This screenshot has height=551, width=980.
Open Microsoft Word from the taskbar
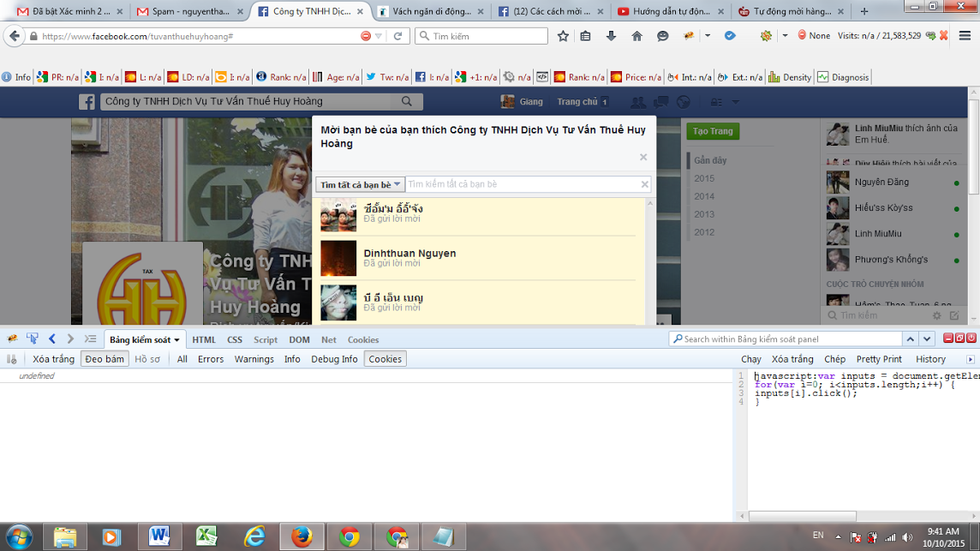[159, 536]
